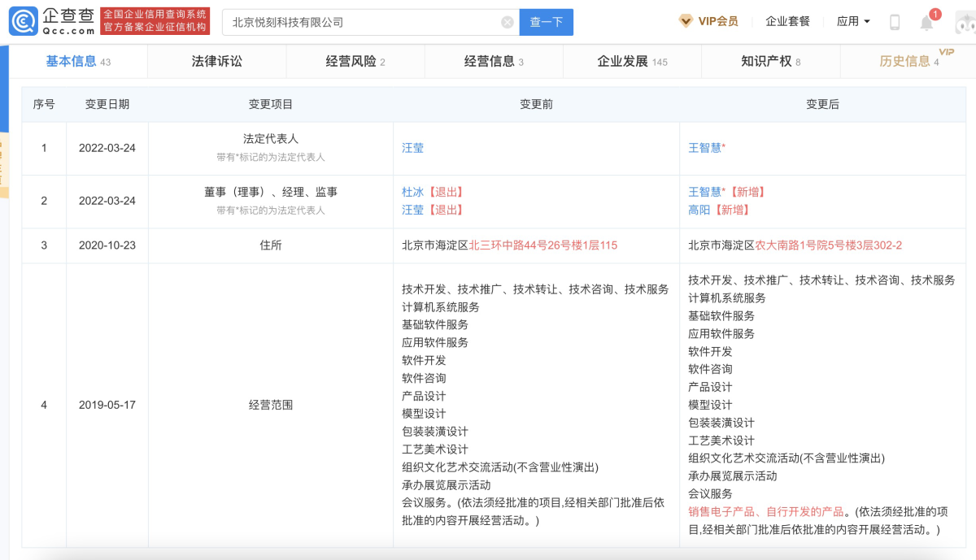Click new address 农大南路1号院5号楼3层302-2
The image size is (976, 560).
click(829, 245)
